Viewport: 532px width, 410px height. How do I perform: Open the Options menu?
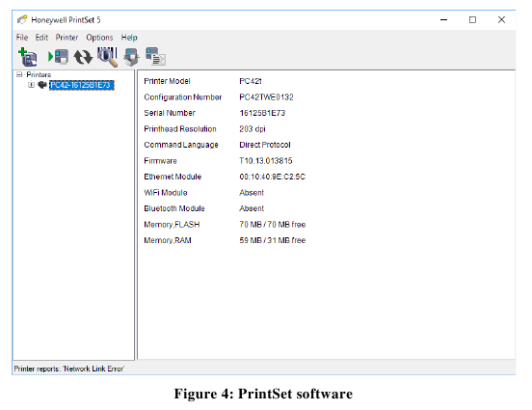tap(99, 38)
